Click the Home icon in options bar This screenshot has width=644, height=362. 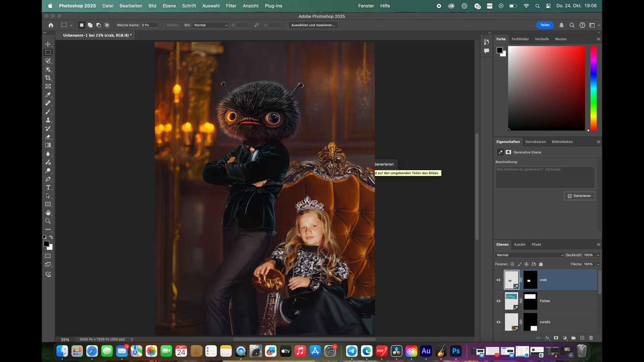tap(51, 25)
